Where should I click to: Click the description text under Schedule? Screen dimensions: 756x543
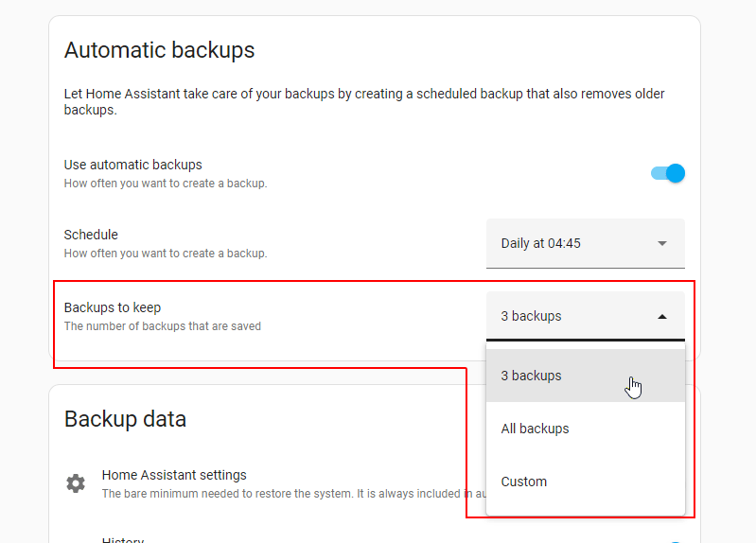[165, 254]
